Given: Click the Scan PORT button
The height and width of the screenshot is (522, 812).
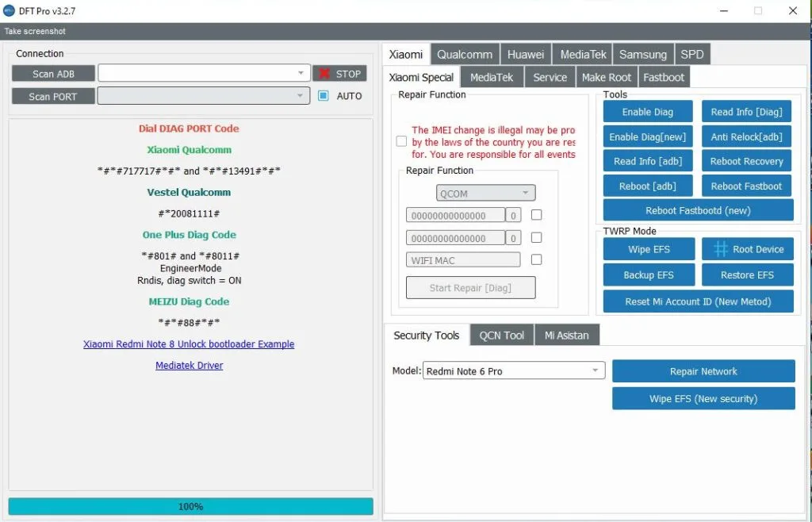Looking at the screenshot, I should (53, 96).
